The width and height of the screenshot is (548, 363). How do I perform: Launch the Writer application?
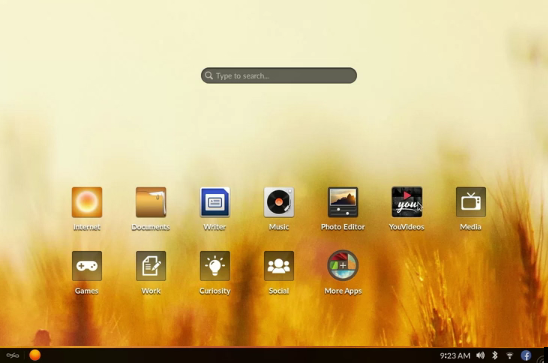click(215, 202)
